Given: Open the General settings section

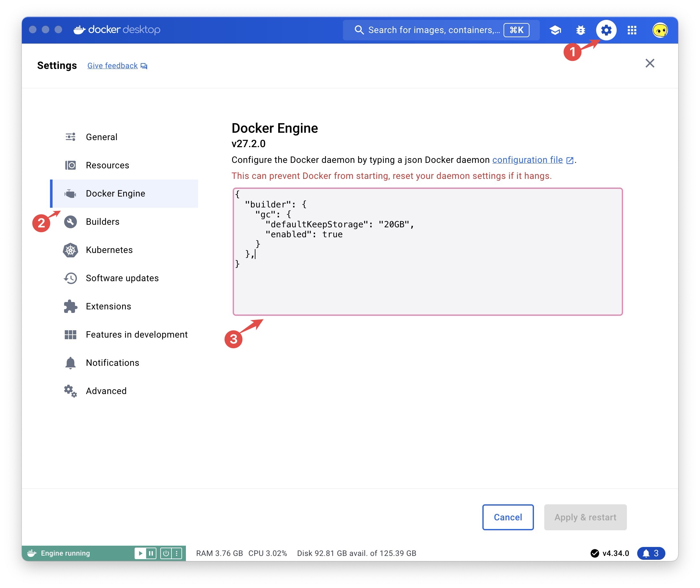Looking at the screenshot, I should pyautogui.click(x=124, y=137).
